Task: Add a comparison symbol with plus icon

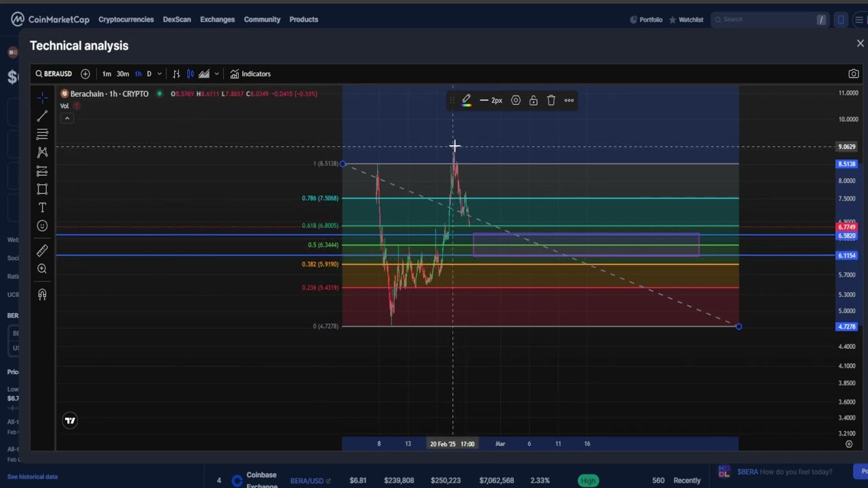Action: coord(85,74)
